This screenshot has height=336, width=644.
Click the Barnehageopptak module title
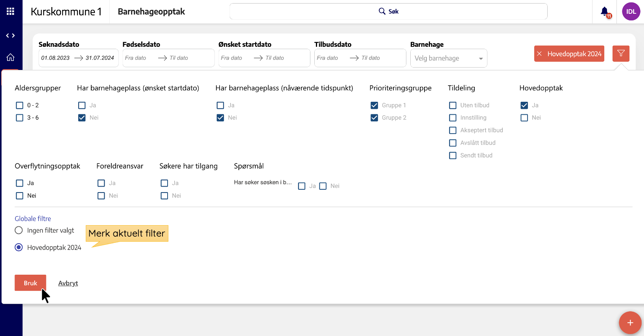(x=151, y=12)
